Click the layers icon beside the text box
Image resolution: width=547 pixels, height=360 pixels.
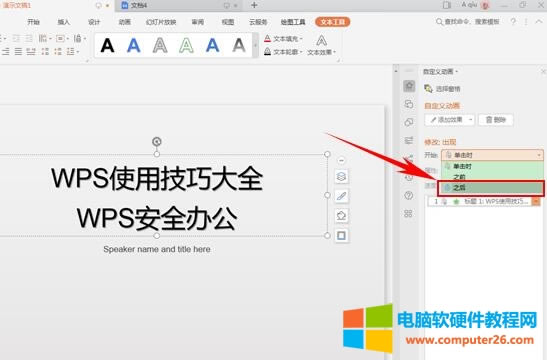click(x=341, y=177)
